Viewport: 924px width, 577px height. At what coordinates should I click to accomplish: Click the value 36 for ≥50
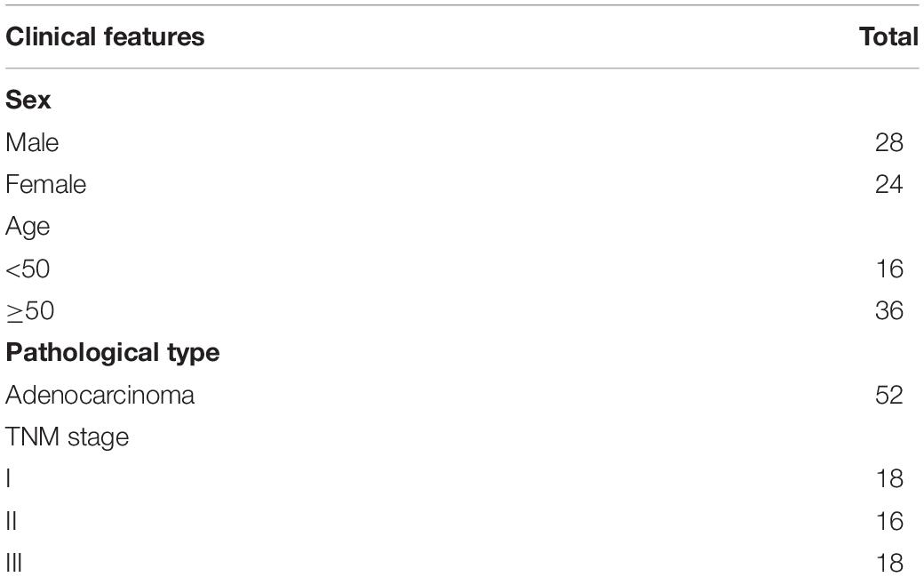[x=889, y=311]
